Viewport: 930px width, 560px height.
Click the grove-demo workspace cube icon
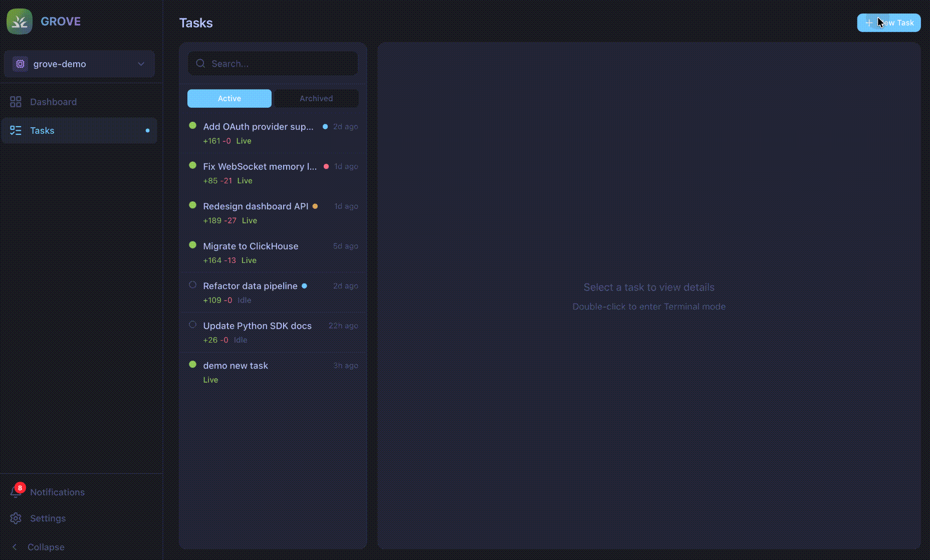[20, 64]
